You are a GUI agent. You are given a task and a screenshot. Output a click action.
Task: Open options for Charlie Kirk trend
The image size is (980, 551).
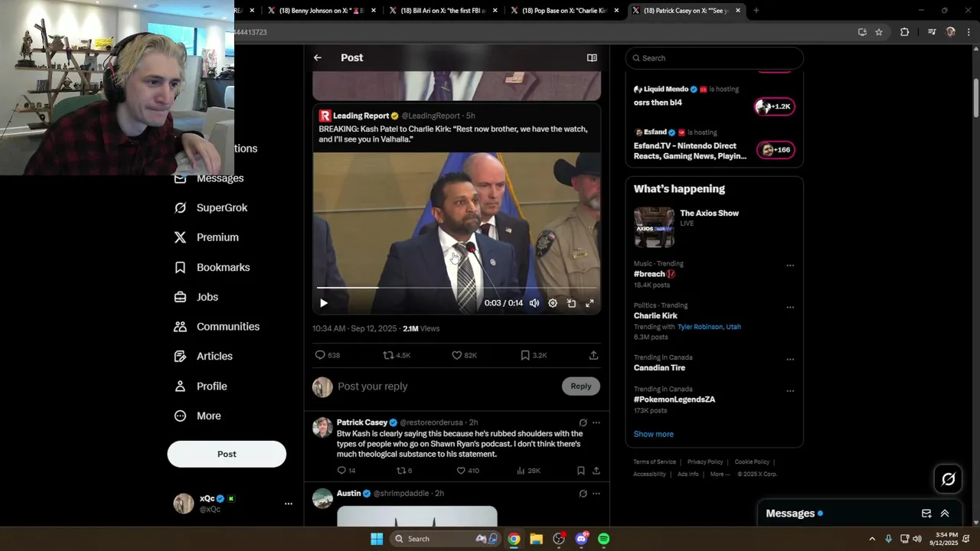790,308
